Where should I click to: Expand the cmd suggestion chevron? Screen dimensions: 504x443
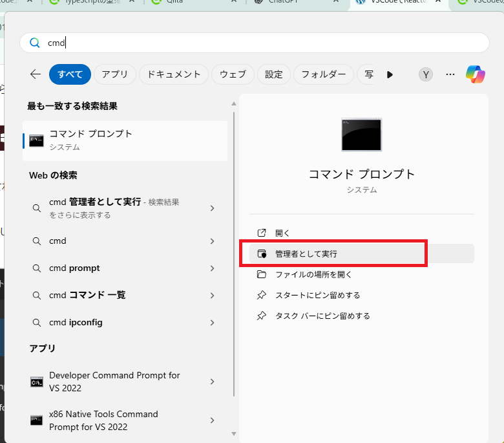pyautogui.click(x=212, y=241)
